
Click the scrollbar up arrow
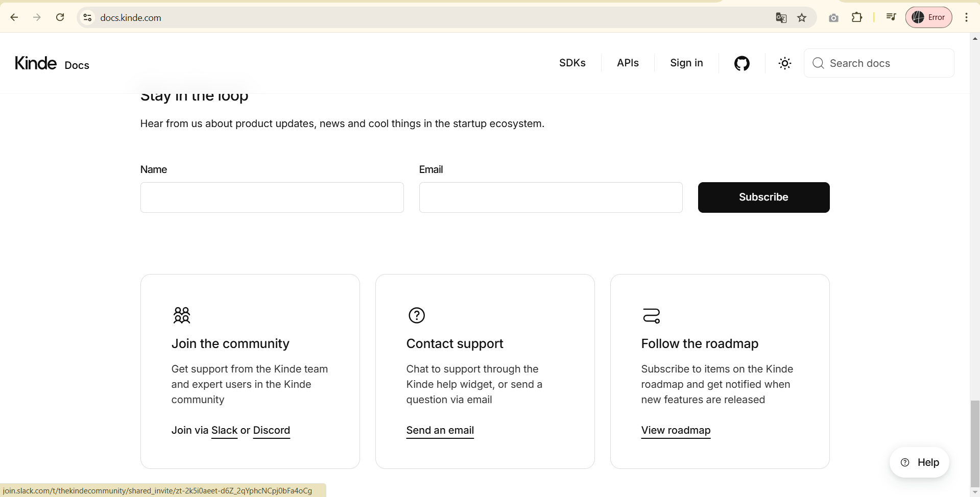point(975,38)
